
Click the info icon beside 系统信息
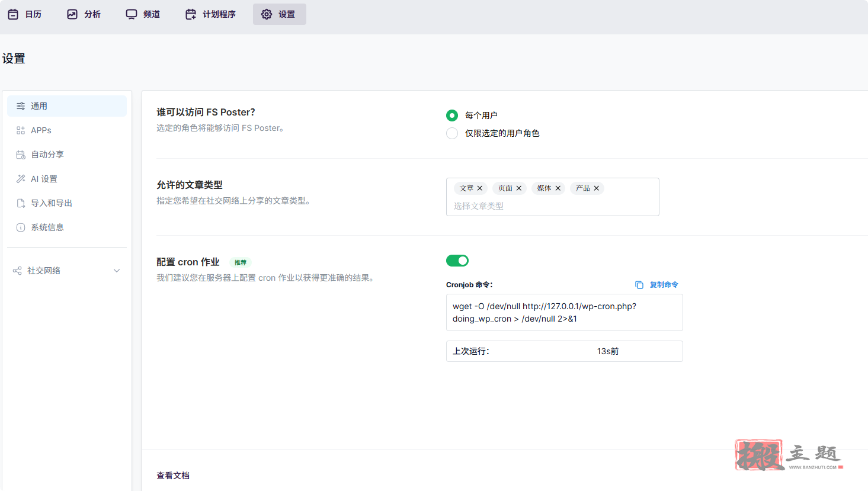click(x=21, y=227)
